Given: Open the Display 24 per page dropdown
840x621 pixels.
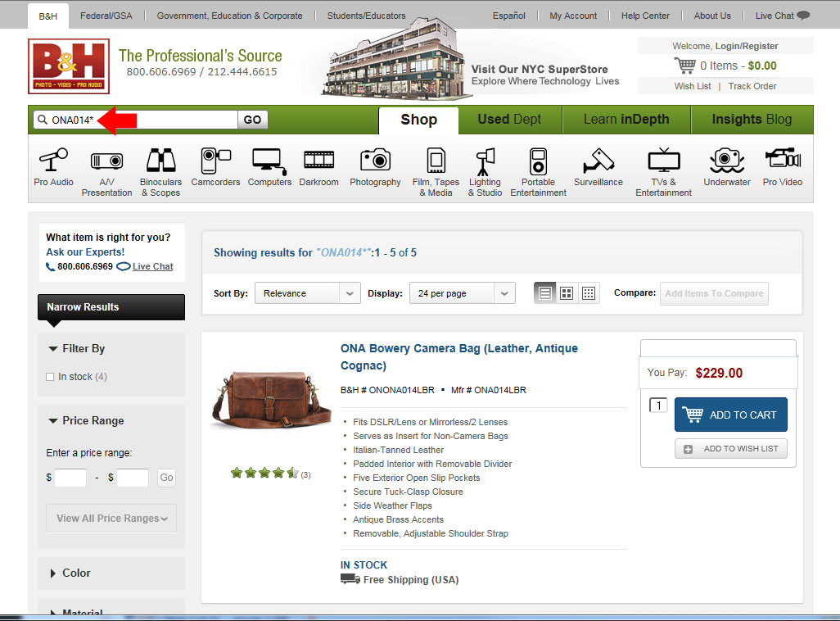Looking at the screenshot, I should (463, 293).
